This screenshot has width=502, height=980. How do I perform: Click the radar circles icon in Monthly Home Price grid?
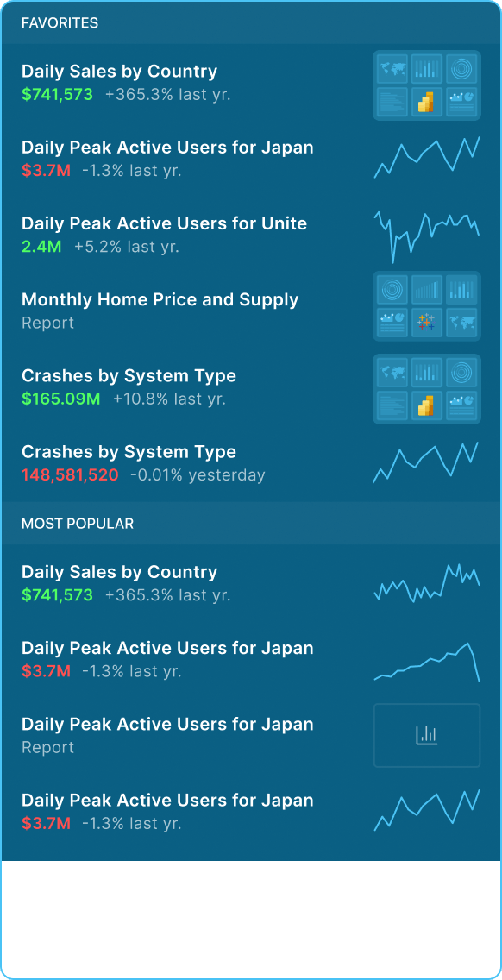[x=392, y=292]
